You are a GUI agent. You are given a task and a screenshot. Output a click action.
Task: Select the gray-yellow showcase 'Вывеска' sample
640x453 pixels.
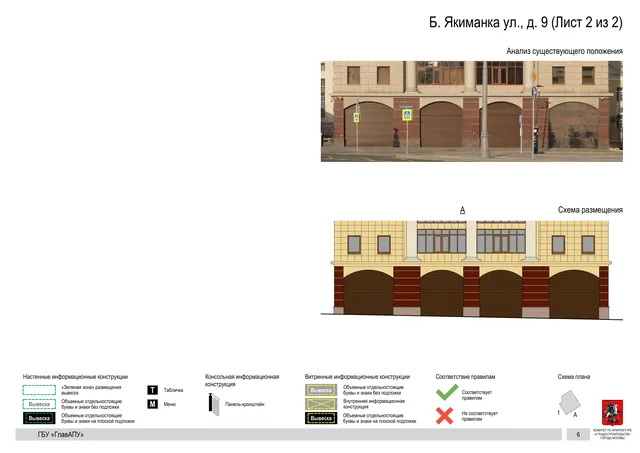(321, 390)
